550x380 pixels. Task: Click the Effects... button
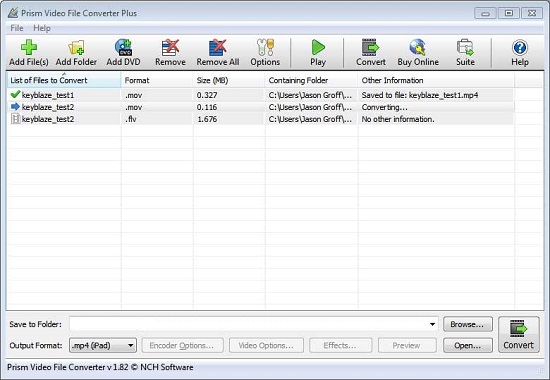pyautogui.click(x=340, y=346)
